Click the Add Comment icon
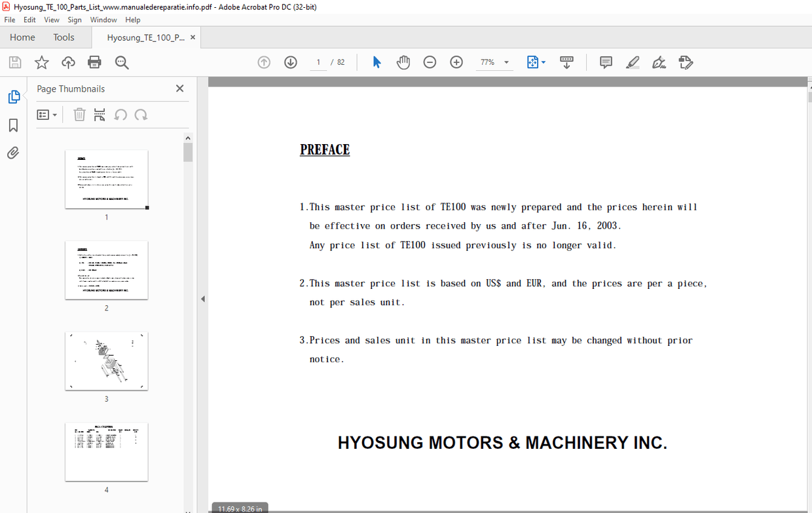Viewport: 812px width, 513px height. coord(606,62)
